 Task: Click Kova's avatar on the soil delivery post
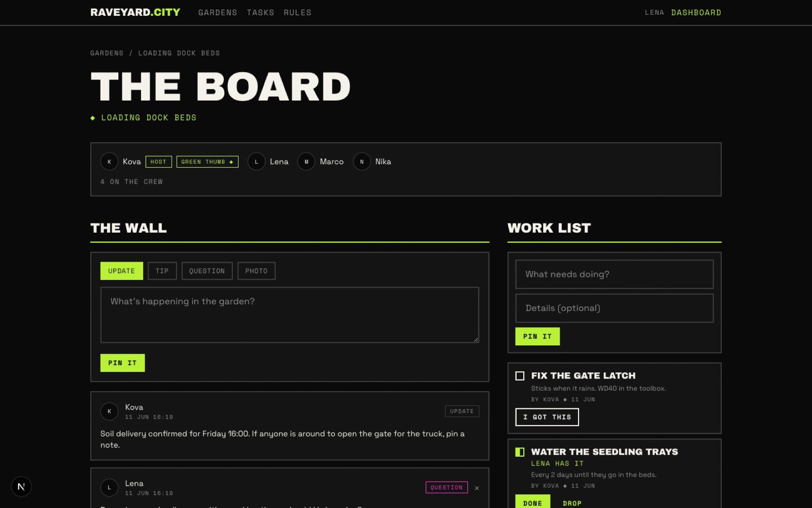pyautogui.click(x=109, y=411)
